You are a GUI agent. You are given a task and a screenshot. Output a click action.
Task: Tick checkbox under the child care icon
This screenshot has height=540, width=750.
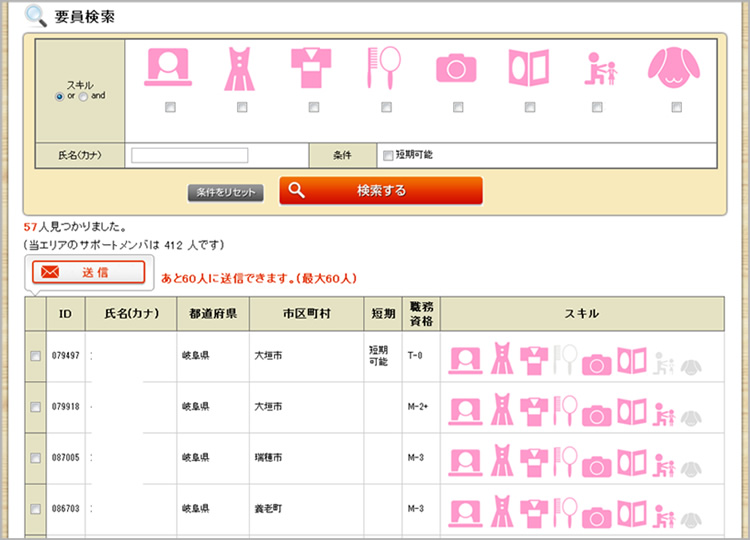[597, 107]
